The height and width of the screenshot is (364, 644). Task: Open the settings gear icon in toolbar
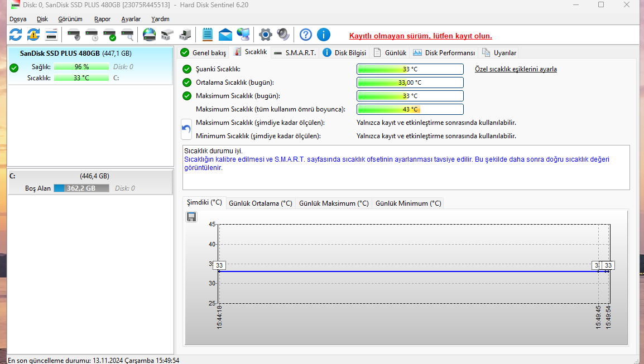(266, 35)
